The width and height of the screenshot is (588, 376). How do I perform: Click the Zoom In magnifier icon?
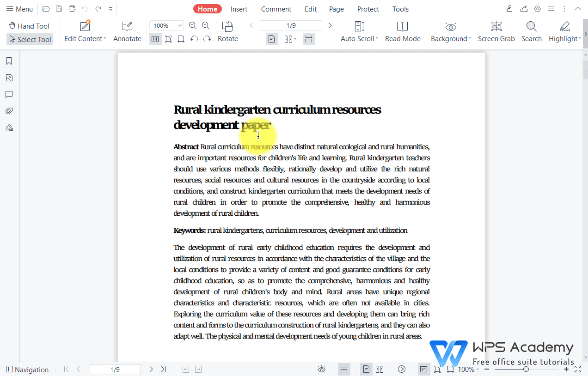pyautogui.click(x=206, y=25)
